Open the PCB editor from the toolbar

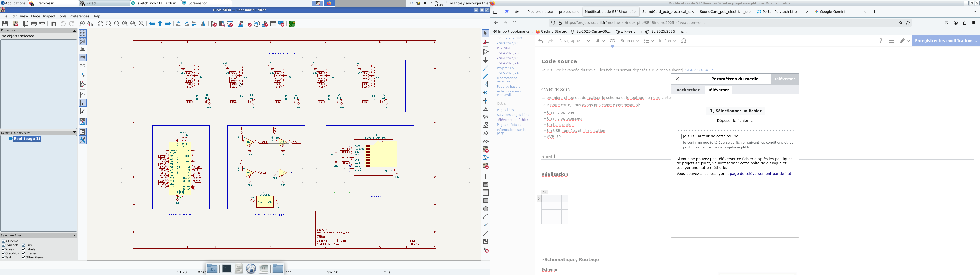[x=292, y=24]
